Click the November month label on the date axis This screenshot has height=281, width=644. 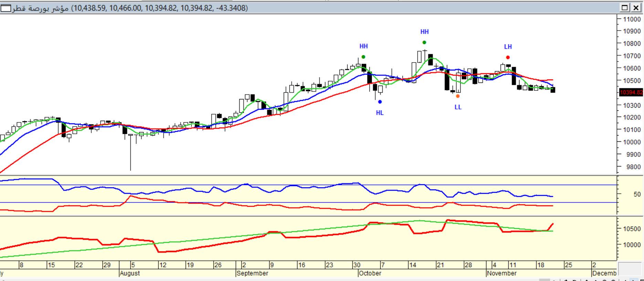(502, 273)
